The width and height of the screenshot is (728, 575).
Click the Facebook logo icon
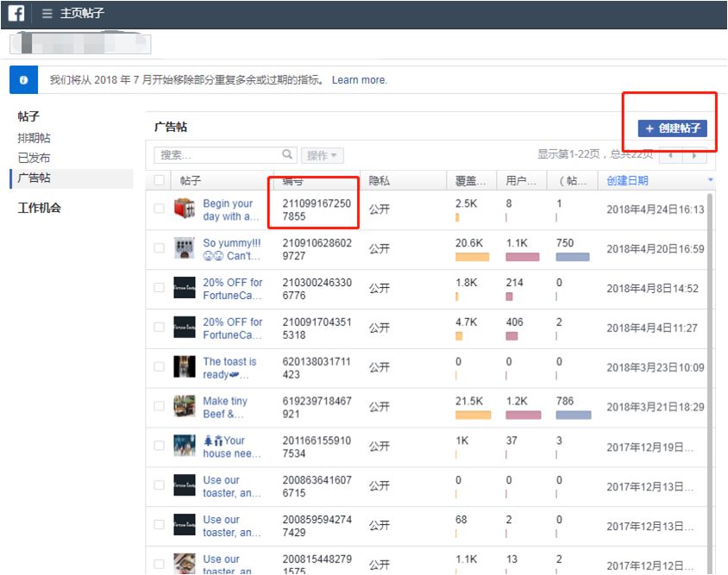coord(16,13)
